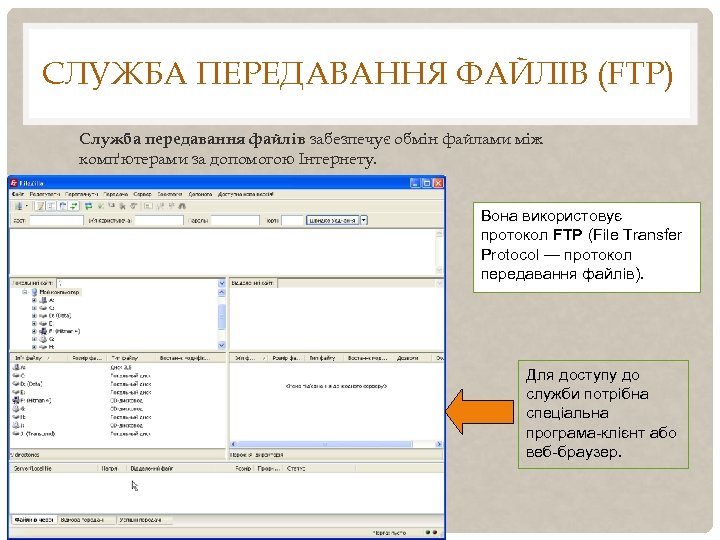Expand the A: drive tree node
The width and height of the screenshot is (720, 540).
[34, 300]
